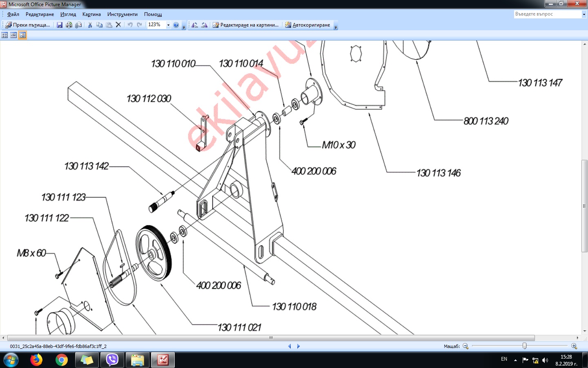Click the taskbar clock showing 15:28
Viewport: 588px width, 368px height.
[x=566, y=360]
